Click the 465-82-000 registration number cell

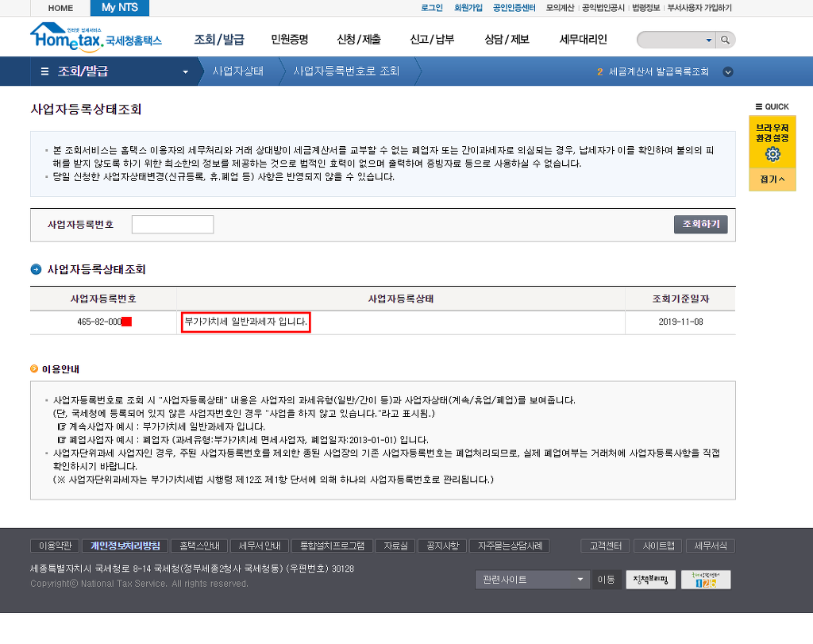click(103, 322)
